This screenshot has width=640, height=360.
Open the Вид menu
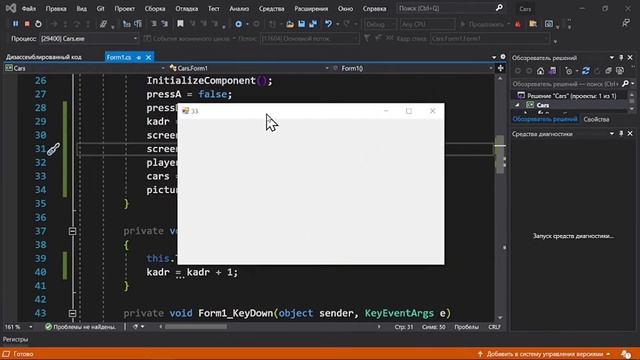pyautogui.click(x=82, y=9)
